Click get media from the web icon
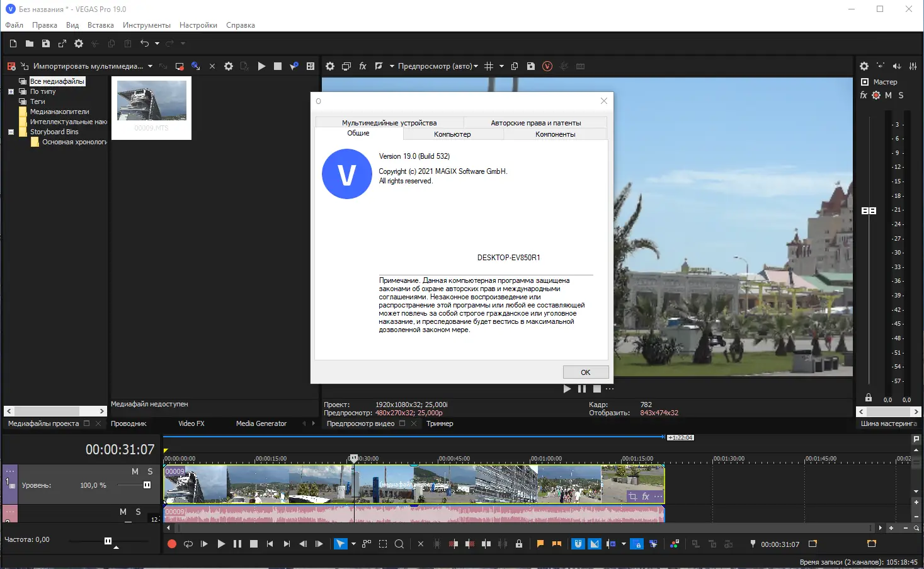Screen dimensions: 924x569 click(x=196, y=66)
